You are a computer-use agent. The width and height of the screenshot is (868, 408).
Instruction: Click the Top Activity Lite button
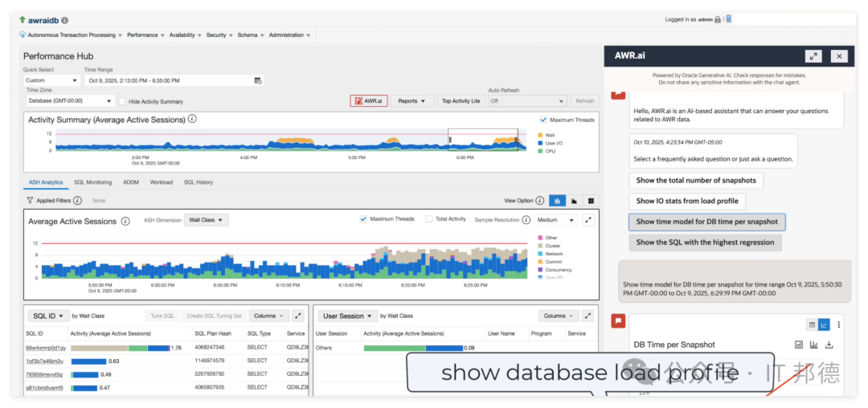[x=461, y=101]
